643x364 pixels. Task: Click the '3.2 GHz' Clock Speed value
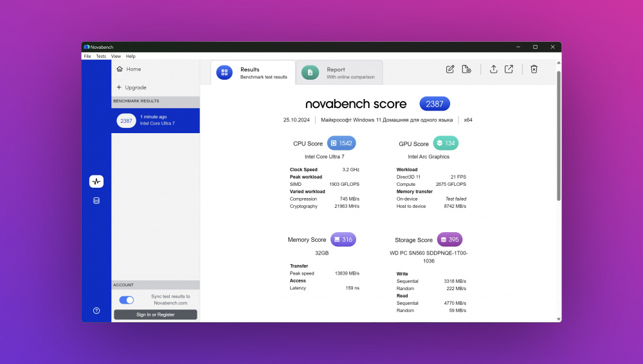(351, 170)
